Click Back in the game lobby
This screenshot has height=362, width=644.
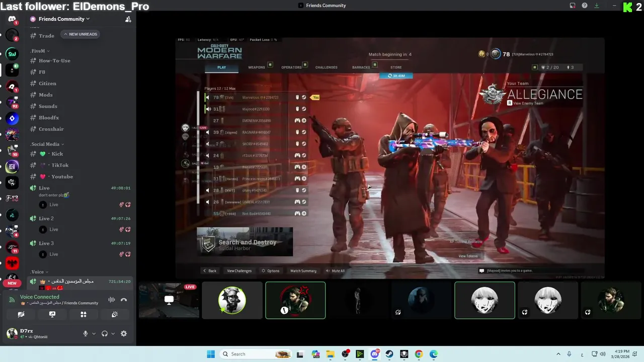pos(209,270)
